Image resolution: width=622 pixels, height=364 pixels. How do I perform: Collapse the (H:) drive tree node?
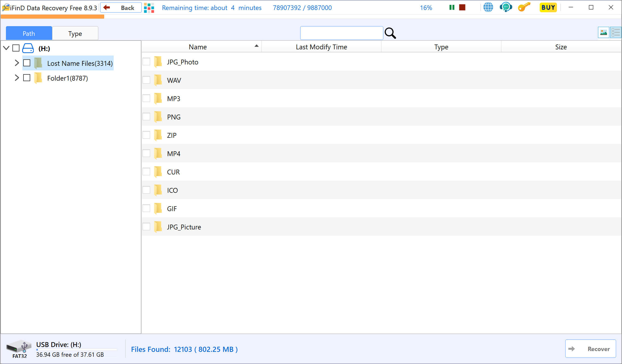point(6,48)
